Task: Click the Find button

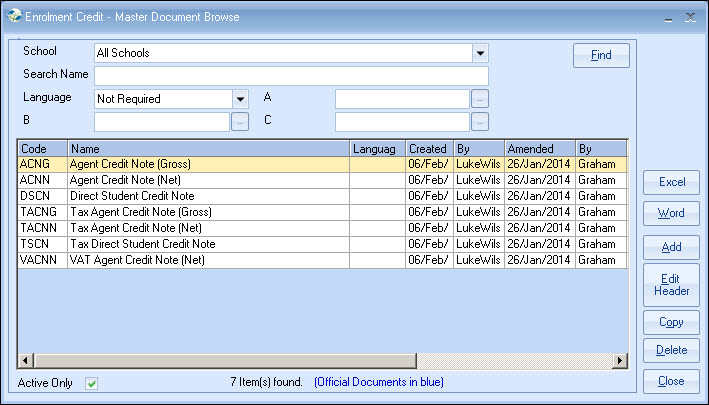Action: tap(601, 55)
